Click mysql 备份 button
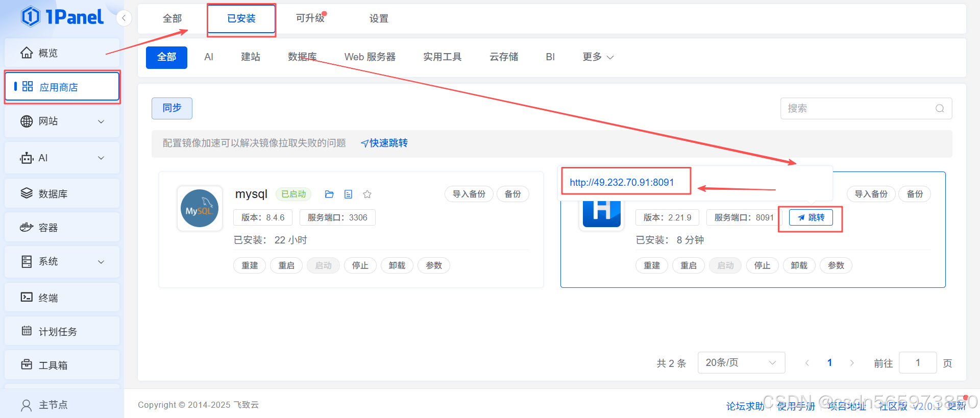This screenshot has width=980, height=418. click(x=513, y=194)
